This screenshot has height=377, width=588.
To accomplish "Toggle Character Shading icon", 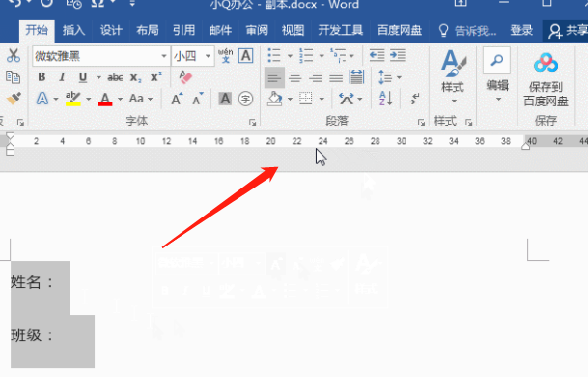I will click(225, 99).
